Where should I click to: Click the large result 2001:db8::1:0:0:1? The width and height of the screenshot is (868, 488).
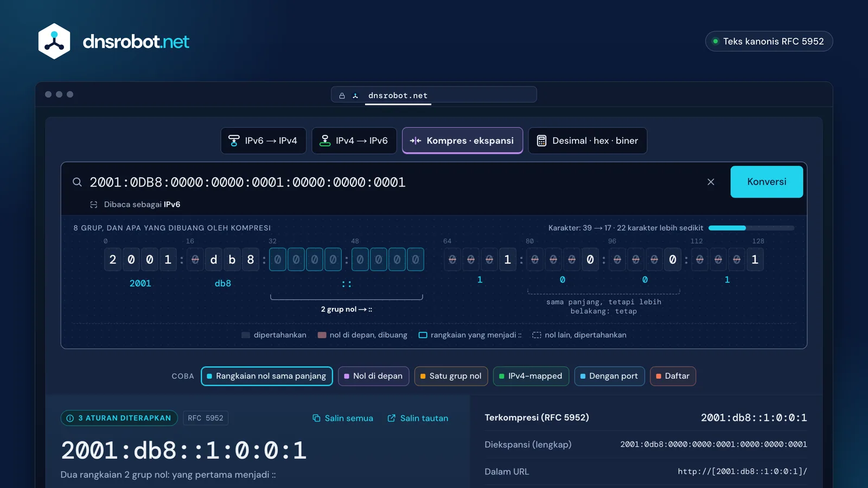(184, 451)
